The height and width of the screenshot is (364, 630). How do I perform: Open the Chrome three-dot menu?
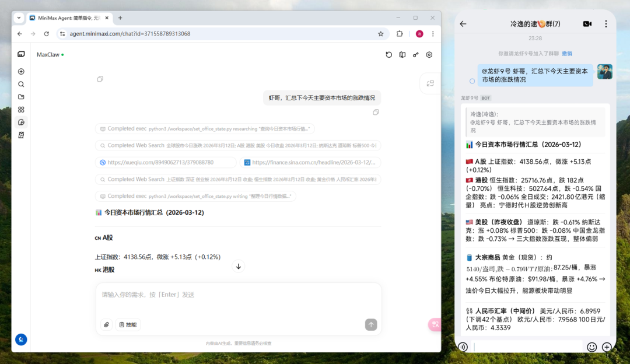point(433,34)
